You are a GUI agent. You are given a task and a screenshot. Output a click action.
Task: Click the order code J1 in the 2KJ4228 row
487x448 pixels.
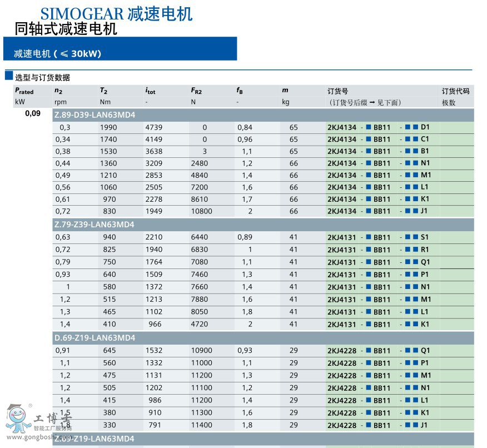[x=425, y=425]
